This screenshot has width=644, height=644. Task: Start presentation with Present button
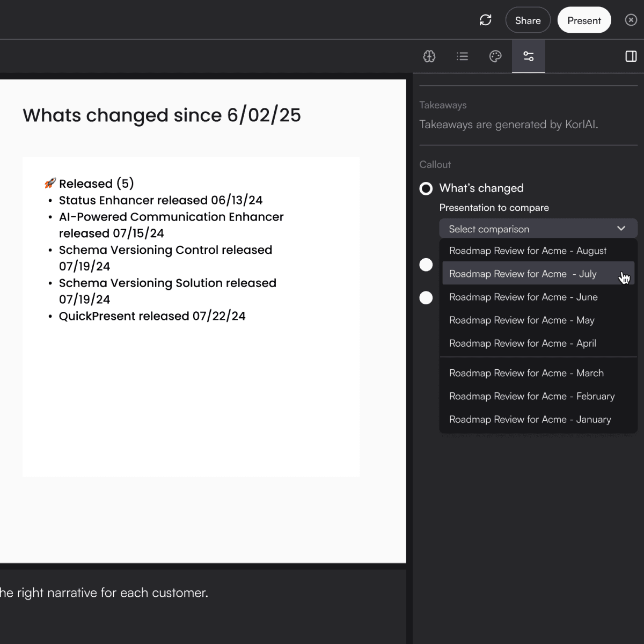click(x=584, y=20)
